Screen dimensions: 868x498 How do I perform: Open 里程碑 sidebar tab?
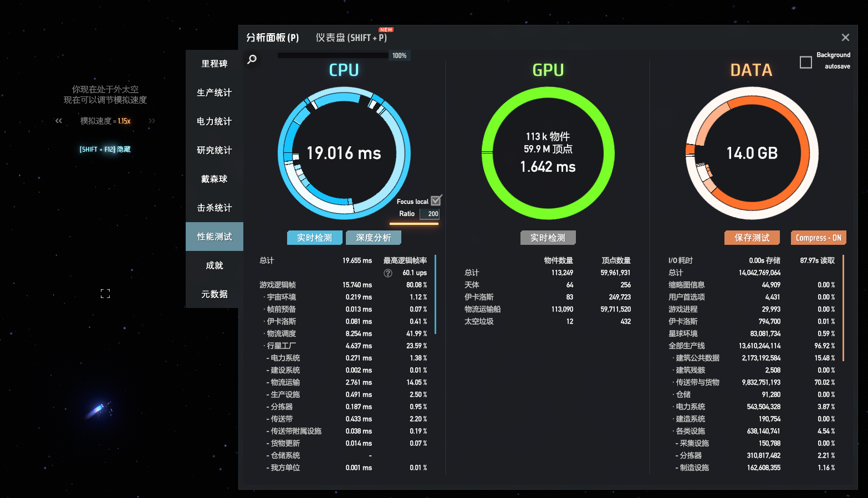pos(215,64)
